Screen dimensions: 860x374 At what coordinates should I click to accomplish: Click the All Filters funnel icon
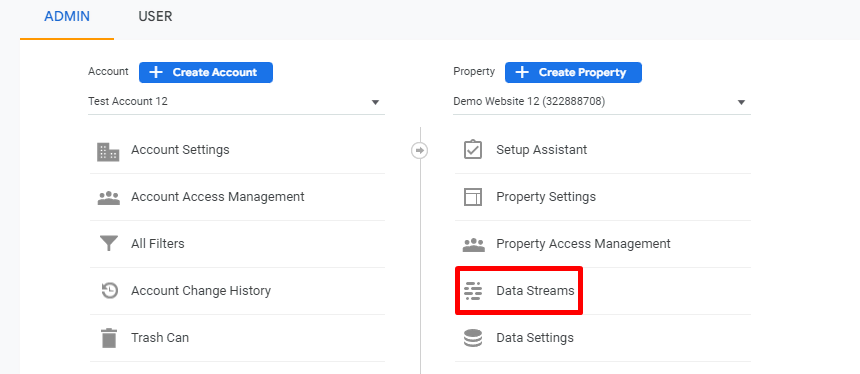point(109,243)
